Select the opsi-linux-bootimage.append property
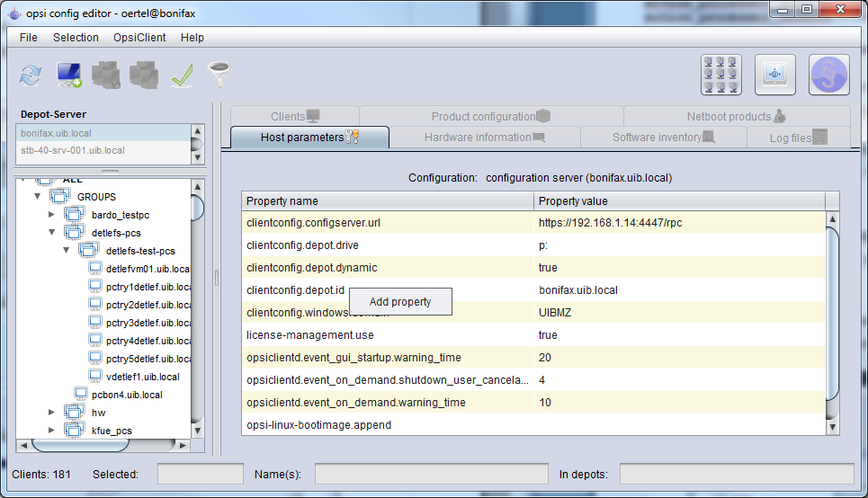 point(533,425)
